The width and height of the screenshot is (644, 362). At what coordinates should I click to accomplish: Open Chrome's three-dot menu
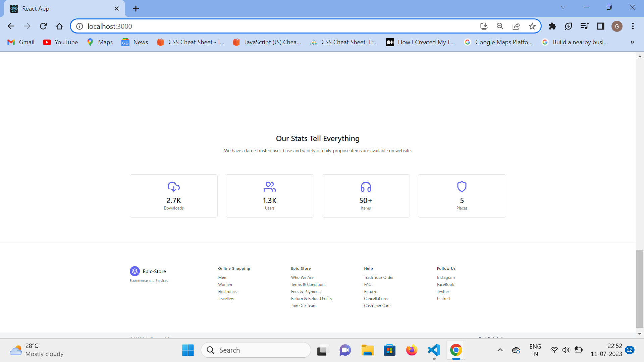[633, 26]
